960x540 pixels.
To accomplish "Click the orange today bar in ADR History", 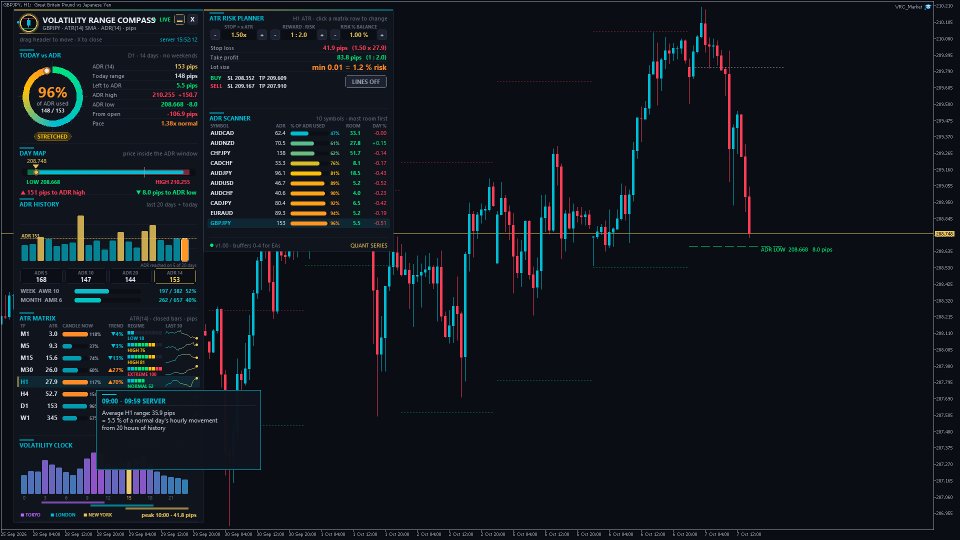I will pos(185,250).
